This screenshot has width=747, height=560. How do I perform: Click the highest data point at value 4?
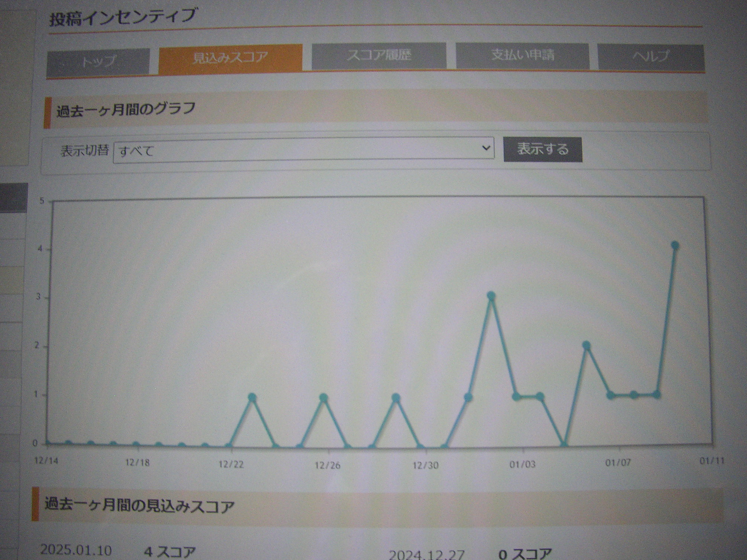(x=675, y=246)
